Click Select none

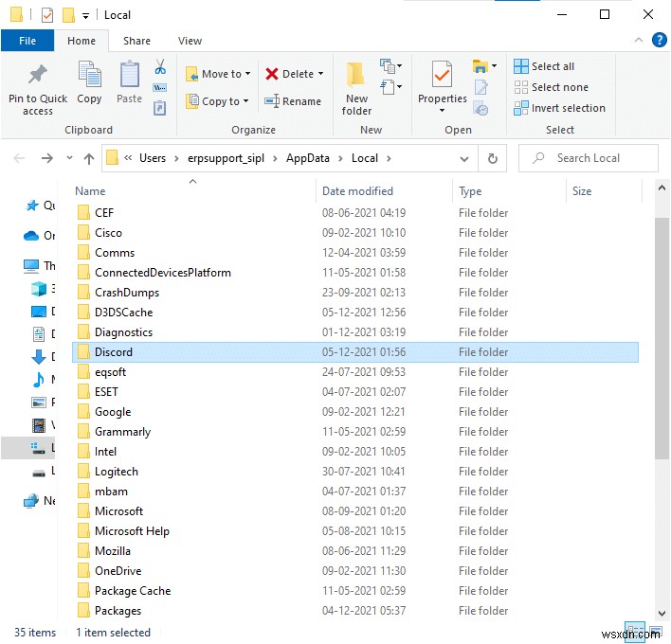point(551,87)
